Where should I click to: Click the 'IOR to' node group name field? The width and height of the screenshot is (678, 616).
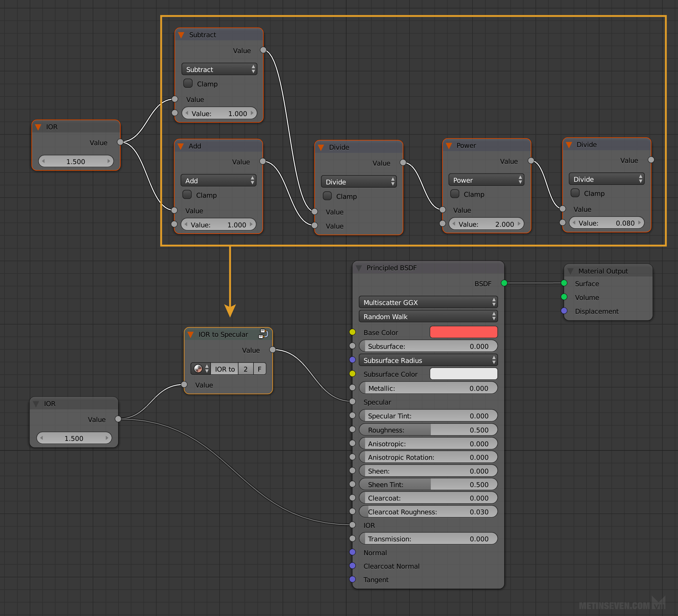225,369
